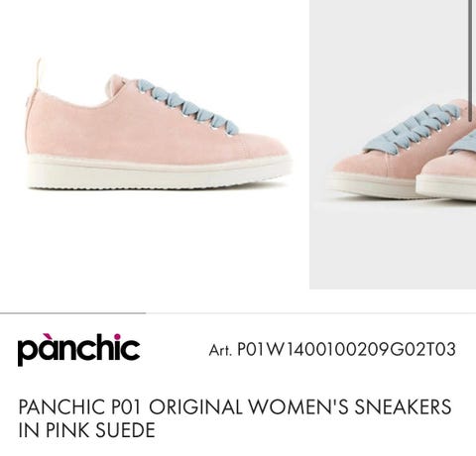Click the dark vertical bar at right edge
The height and width of the screenshot is (456, 476).
click(470, 60)
